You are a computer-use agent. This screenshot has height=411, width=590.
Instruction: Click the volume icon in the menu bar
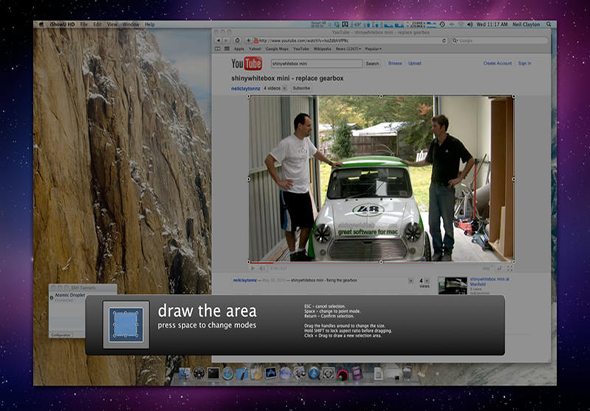pos(470,24)
